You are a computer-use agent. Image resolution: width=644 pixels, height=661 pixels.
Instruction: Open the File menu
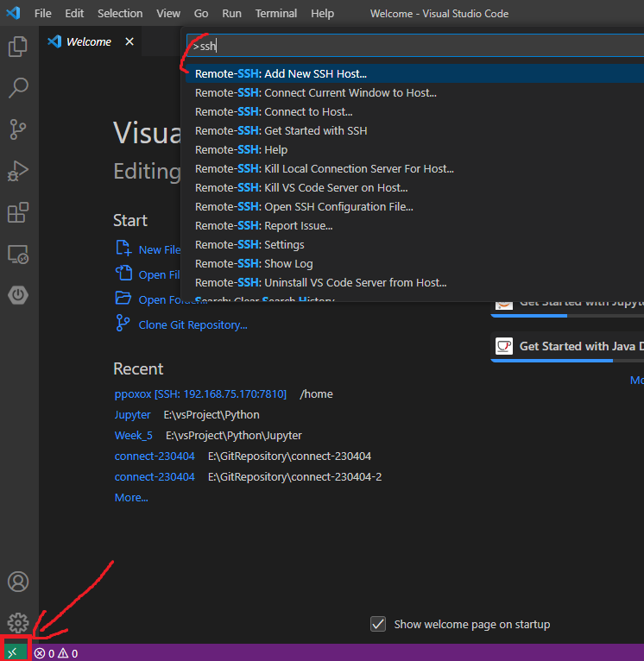[x=42, y=14]
